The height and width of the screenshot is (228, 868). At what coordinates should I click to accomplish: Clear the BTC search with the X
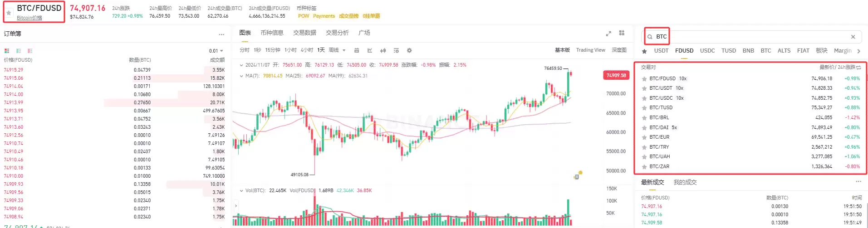(x=853, y=37)
